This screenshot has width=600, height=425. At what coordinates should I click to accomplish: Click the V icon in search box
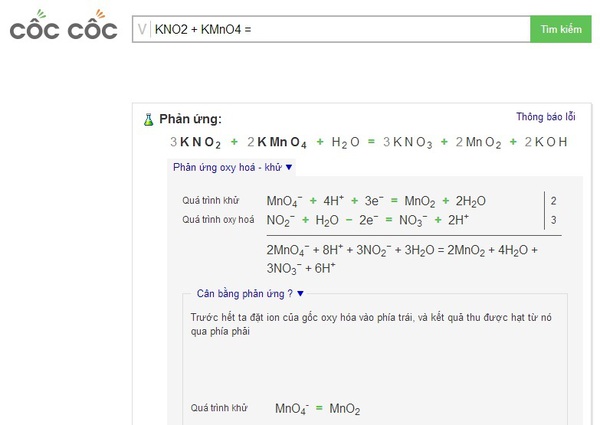tap(142, 29)
